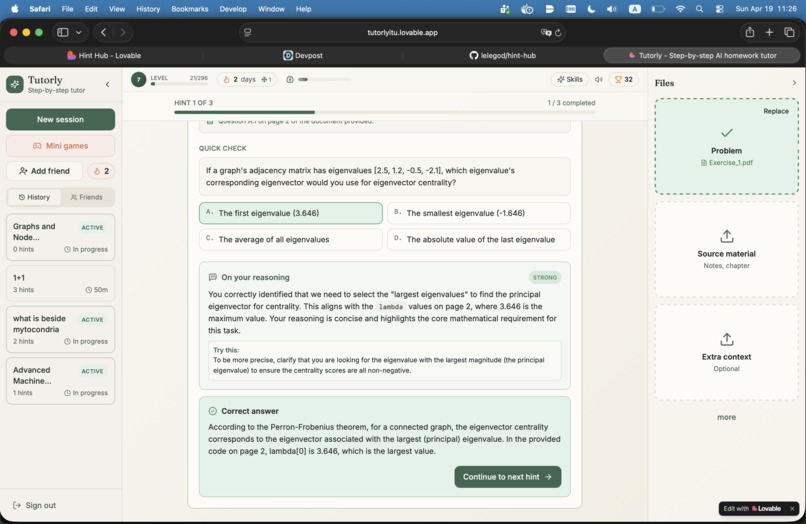Open the Exercise_1.pdf file
The height and width of the screenshot is (524, 806).
coord(726,163)
